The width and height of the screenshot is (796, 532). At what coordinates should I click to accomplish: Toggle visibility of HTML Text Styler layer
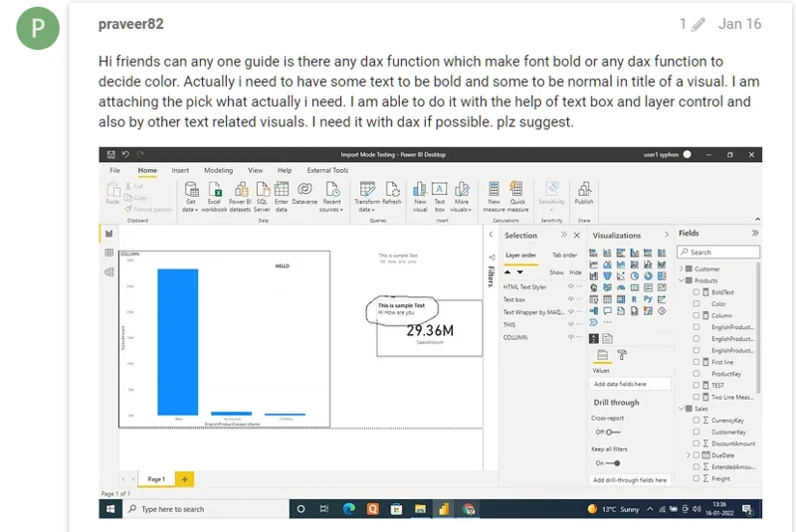[x=570, y=287]
